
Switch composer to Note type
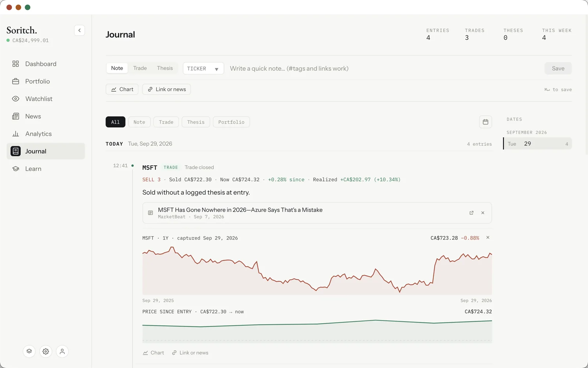pyautogui.click(x=117, y=68)
